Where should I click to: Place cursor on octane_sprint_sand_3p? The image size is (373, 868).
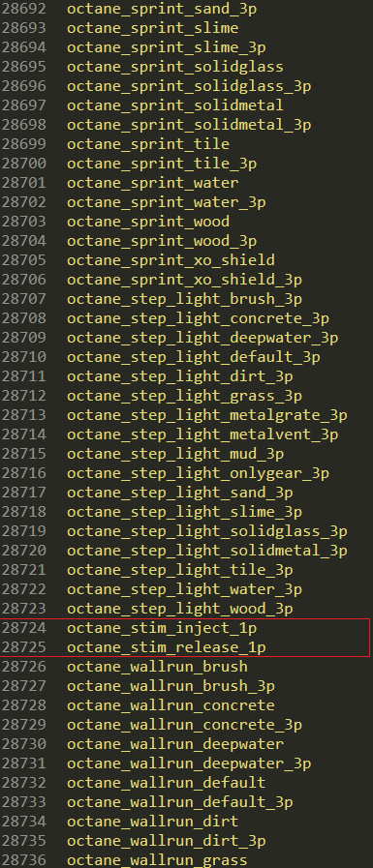point(162,10)
